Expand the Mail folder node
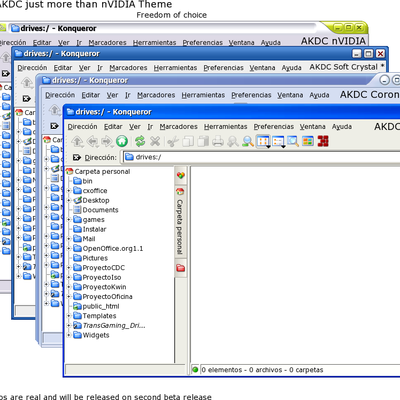This screenshot has height=400, width=400. pyautogui.click(x=69, y=239)
